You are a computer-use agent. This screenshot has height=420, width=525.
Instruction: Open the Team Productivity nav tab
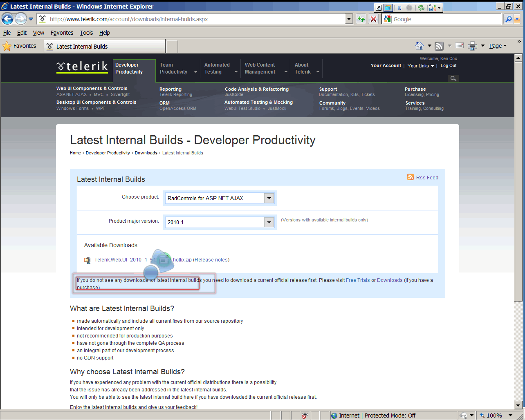178,69
